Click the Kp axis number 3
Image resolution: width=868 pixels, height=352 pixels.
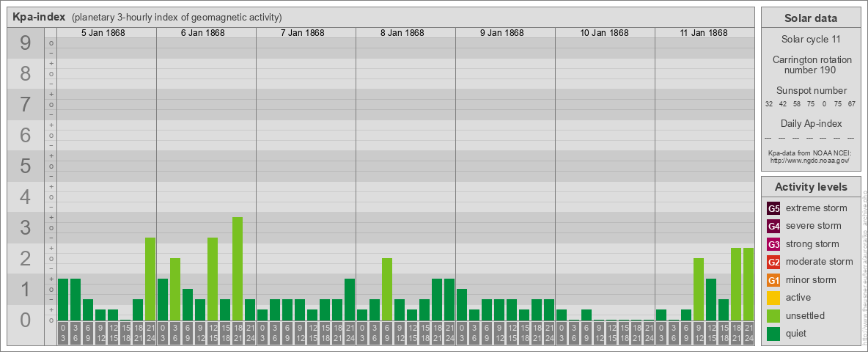[x=26, y=227]
